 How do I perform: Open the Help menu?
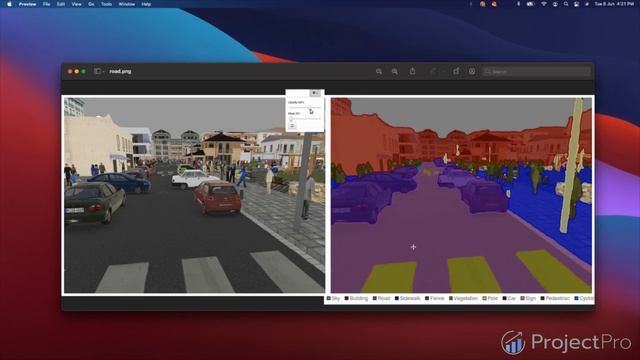tap(146, 4)
